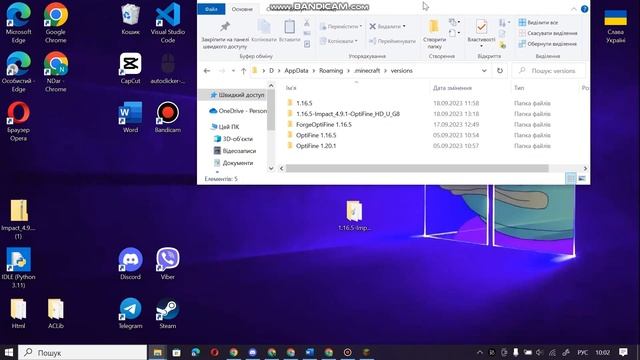
Task: Select IDLE (Python 3.11) desktop icon
Action: click(18, 268)
